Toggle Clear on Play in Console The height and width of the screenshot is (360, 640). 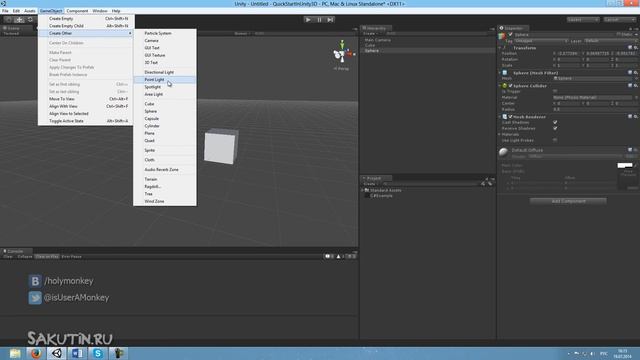47,257
